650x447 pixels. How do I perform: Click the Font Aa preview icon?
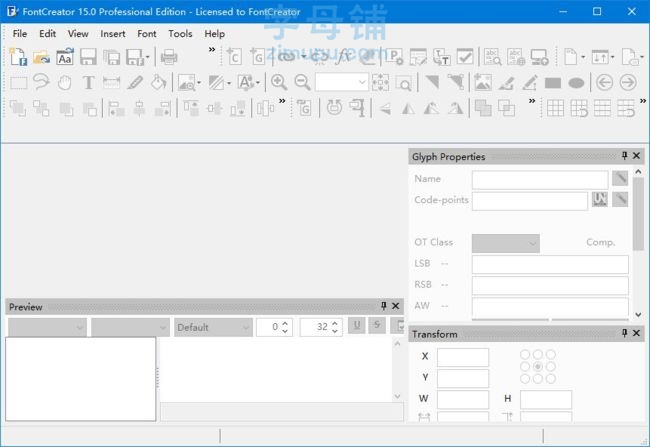pos(65,57)
